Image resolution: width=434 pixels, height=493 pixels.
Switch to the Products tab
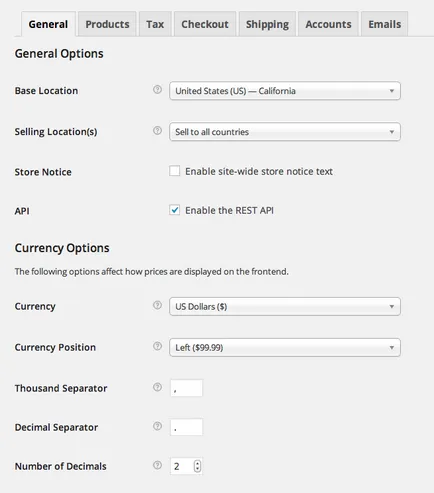pos(107,24)
